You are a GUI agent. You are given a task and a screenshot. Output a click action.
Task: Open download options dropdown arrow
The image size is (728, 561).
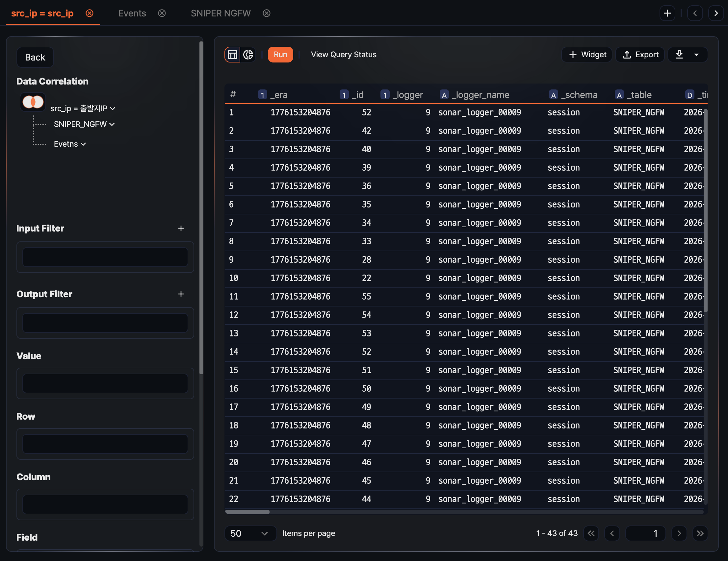pyautogui.click(x=696, y=55)
